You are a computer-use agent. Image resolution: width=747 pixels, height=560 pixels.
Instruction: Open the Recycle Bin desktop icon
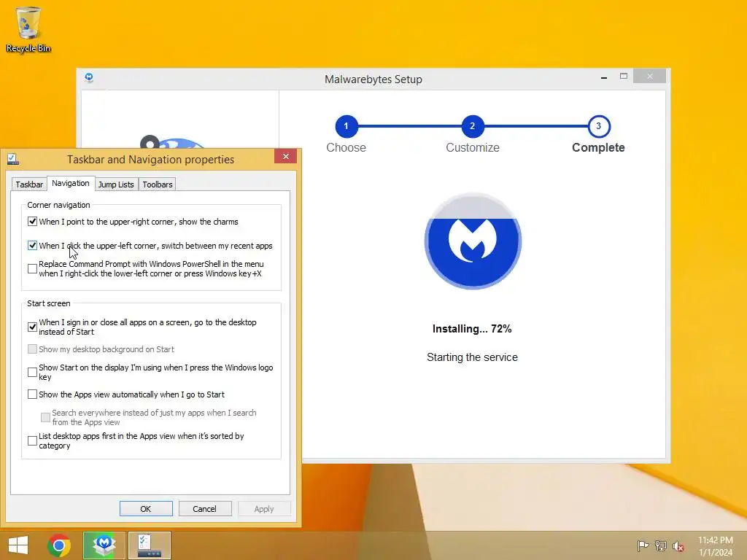pyautogui.click(x=28, y=29)
